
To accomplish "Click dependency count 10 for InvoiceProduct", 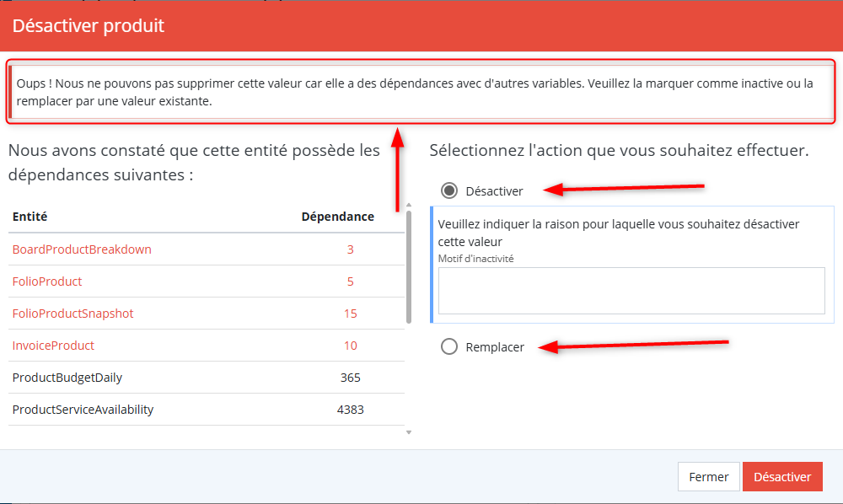I will point(350,346).
